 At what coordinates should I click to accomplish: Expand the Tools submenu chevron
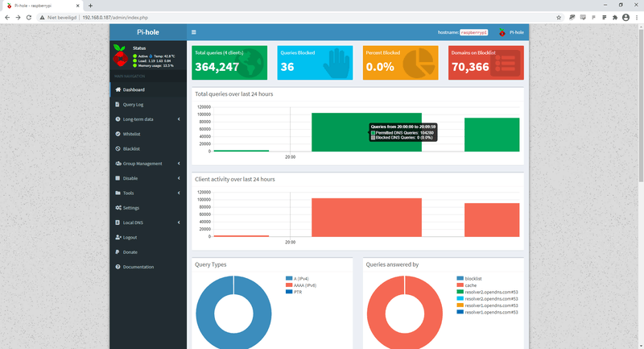click(x=179, y=193)
